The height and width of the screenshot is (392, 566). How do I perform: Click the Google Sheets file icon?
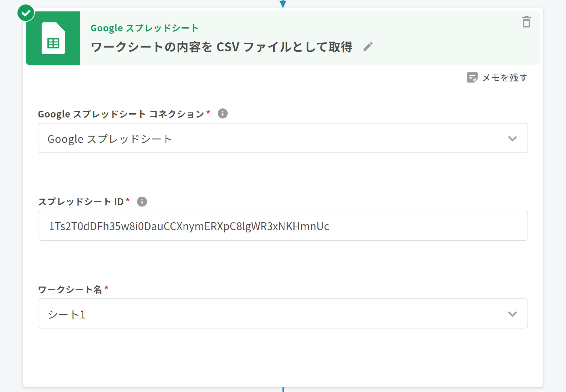(x=53, y=38)
